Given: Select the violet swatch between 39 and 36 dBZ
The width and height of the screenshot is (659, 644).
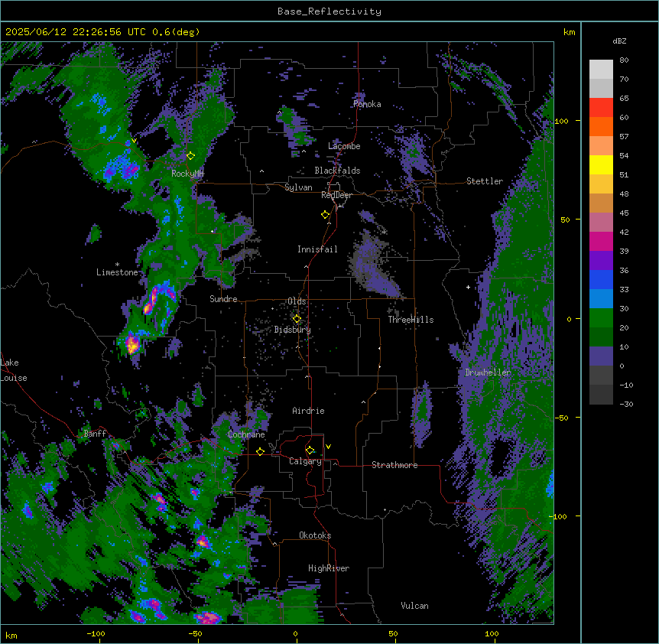Looking at the screenshot, I should [601, 261].
